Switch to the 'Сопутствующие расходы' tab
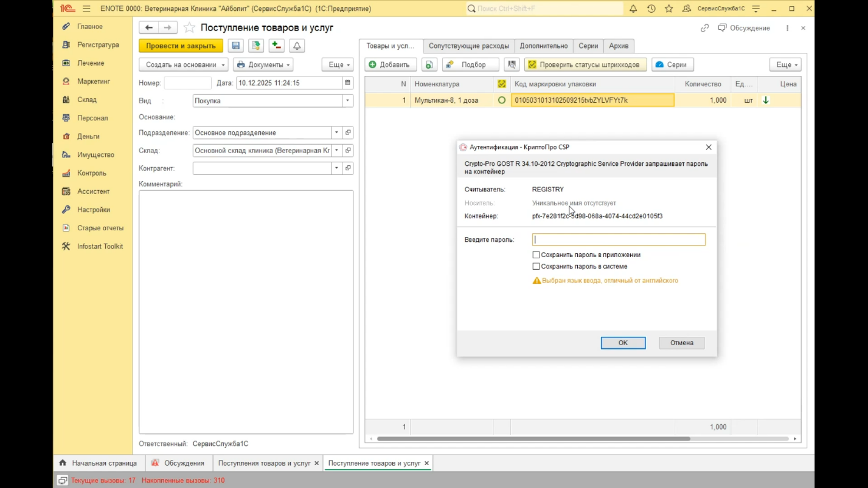868x488 pixels. 468,46
